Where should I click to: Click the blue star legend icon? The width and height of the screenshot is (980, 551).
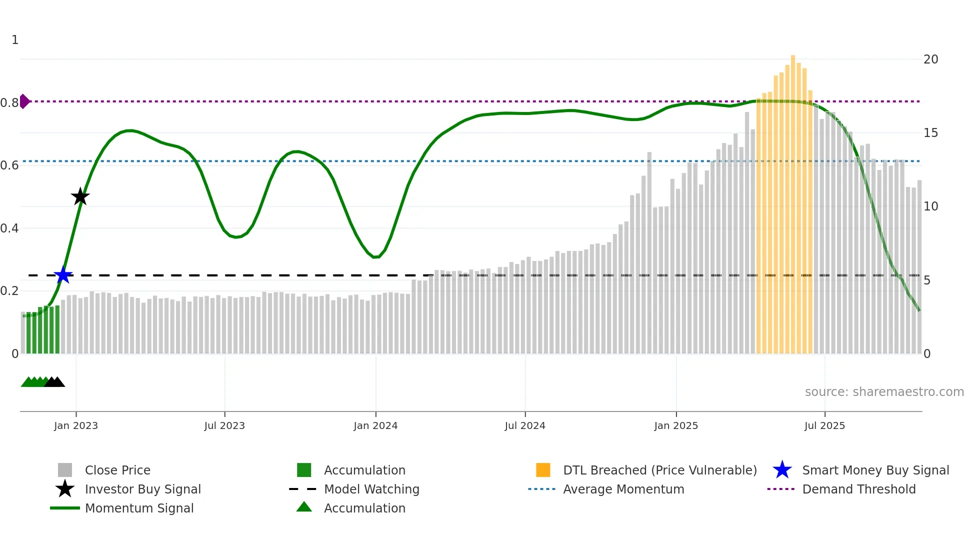point(782,470)
